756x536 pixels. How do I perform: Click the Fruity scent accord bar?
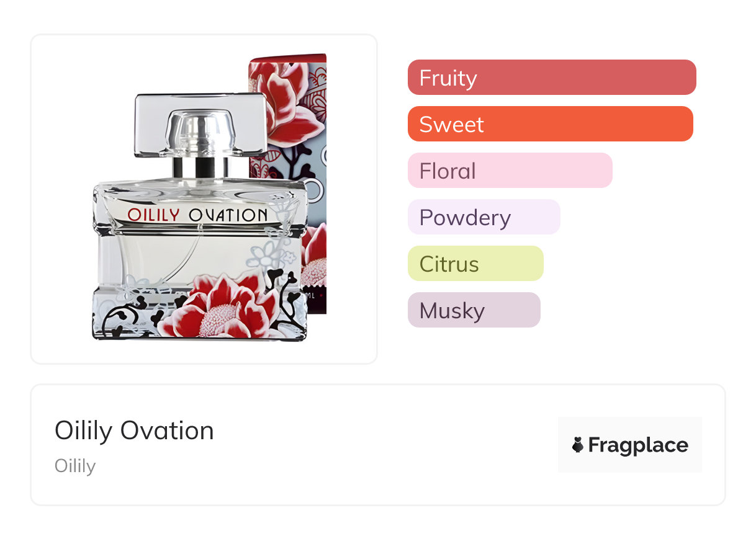[551, 78]
